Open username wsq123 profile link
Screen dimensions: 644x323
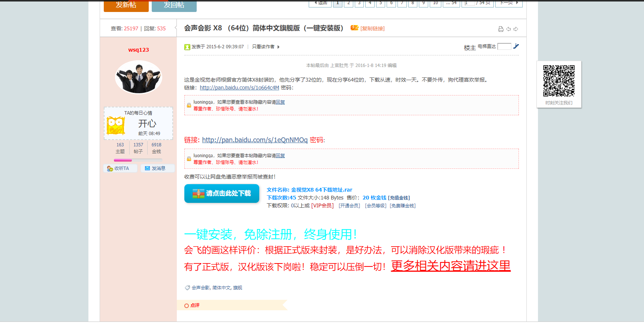[139, 50]
